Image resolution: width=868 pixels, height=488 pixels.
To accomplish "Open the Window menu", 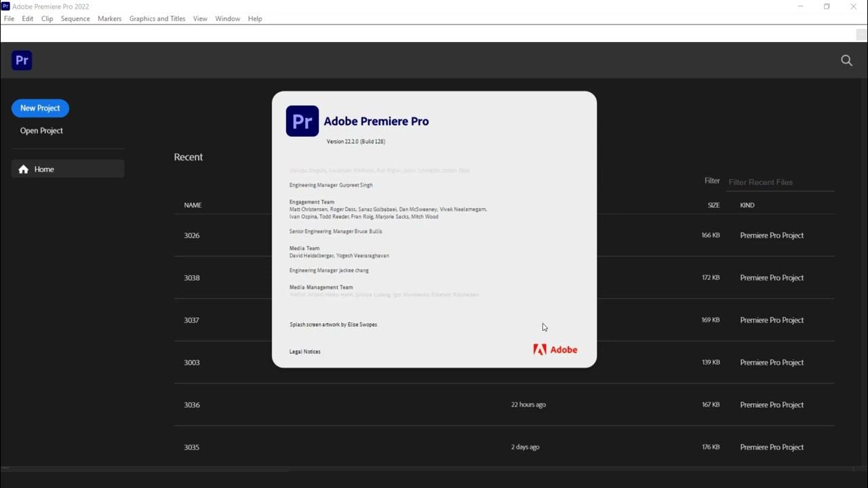I will [x=228, y=19].
